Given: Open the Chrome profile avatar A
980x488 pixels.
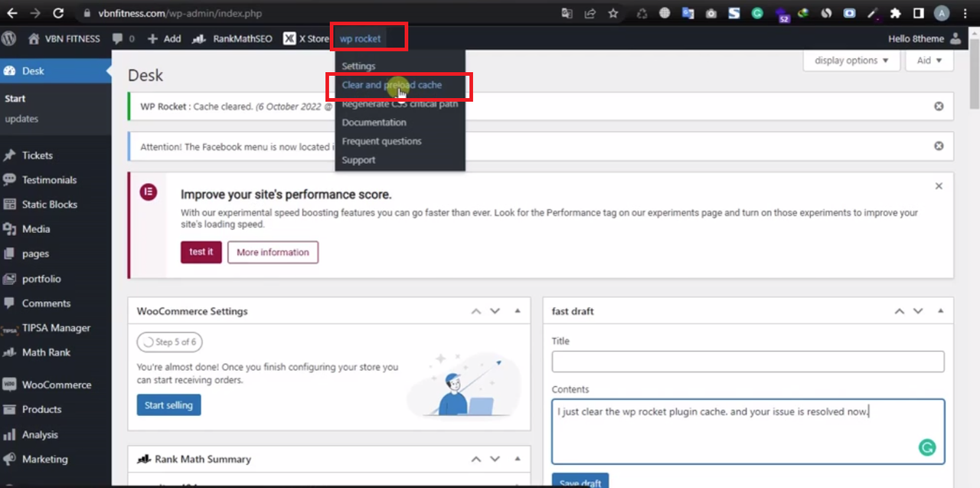Looking at the screenshot, I should tap(942, 13).
